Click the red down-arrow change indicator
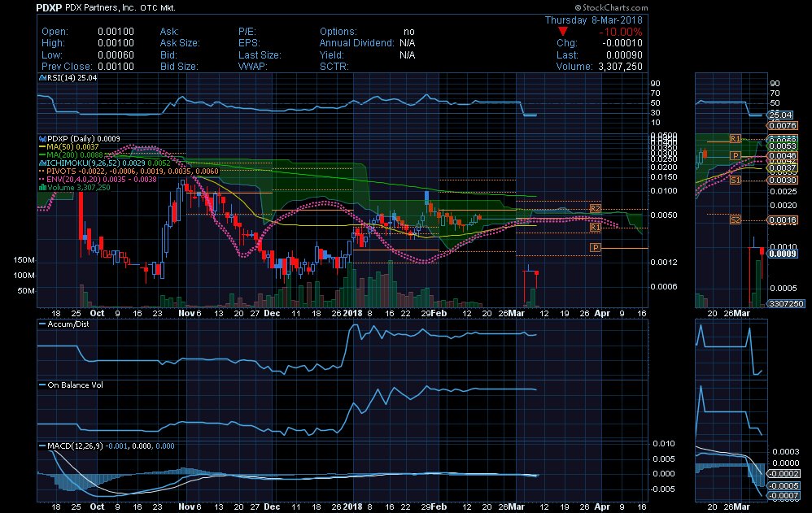Screen dimensions: 812x513 (562, 32)
